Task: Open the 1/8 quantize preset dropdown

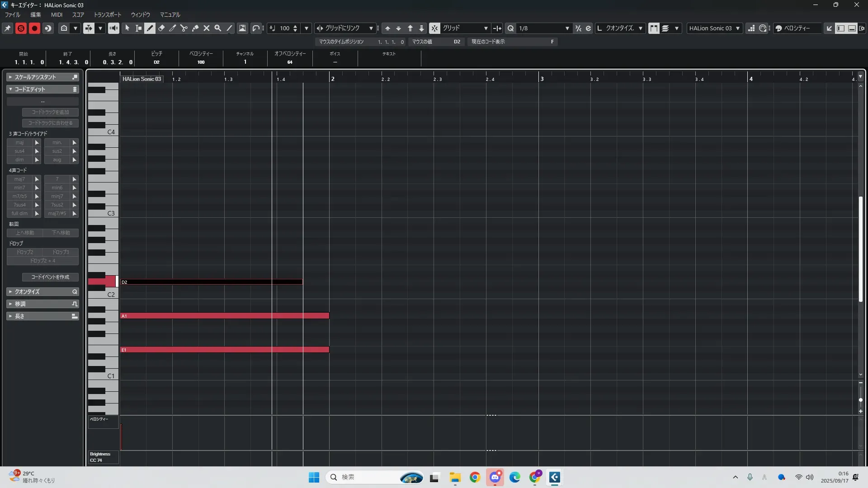Action: pyautogui.click(x=567, y=28)
